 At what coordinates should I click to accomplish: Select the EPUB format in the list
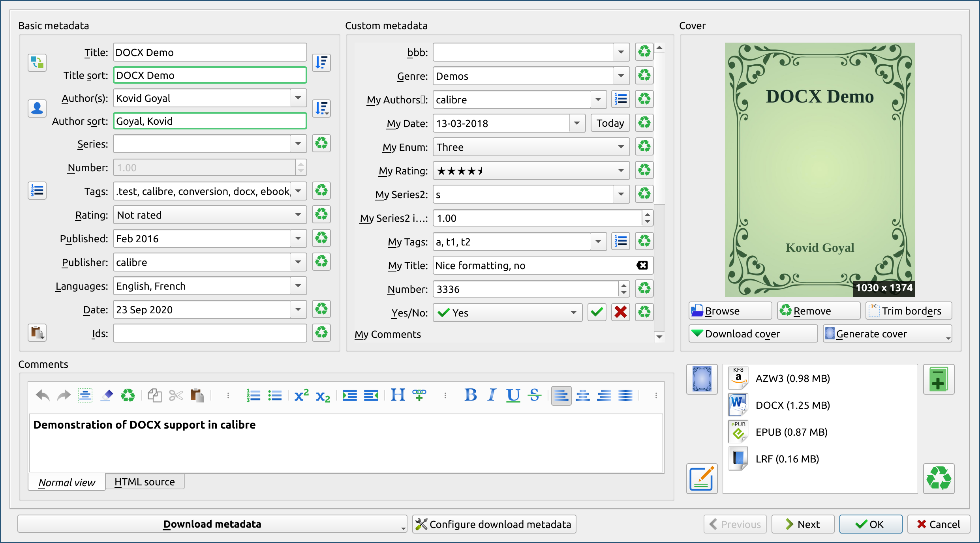point(791,432)
